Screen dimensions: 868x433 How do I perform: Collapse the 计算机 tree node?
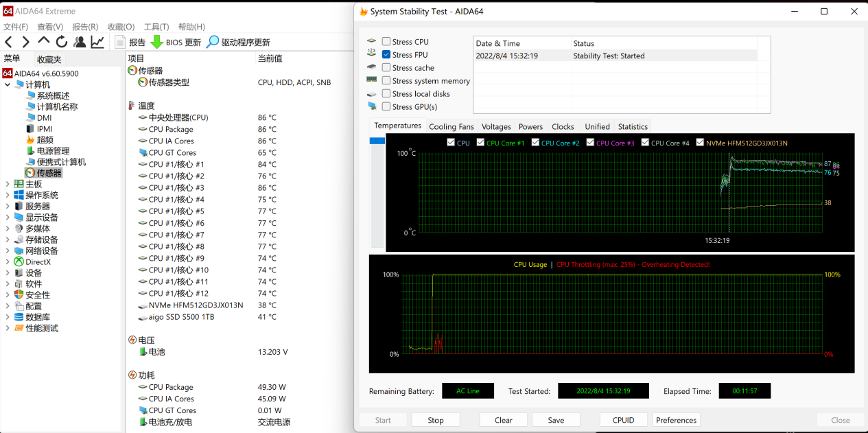(x=8, y=84)
